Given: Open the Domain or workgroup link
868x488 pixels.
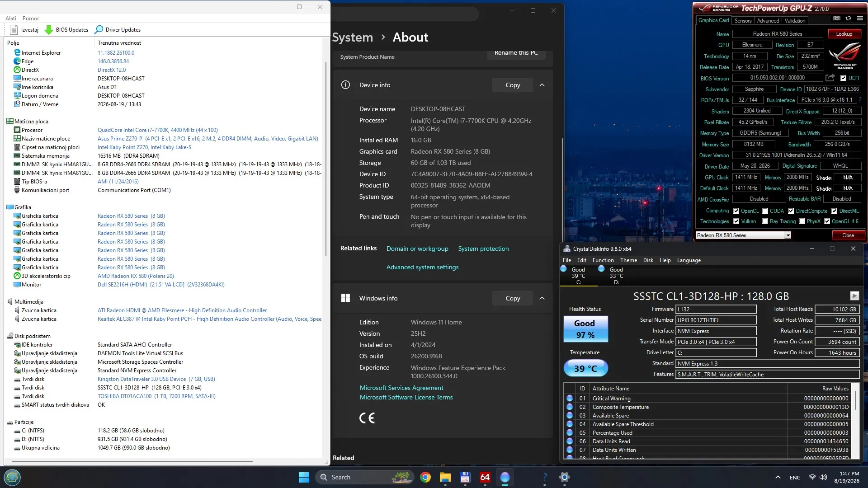Looking at the screenshot, I should pos(417,249).
